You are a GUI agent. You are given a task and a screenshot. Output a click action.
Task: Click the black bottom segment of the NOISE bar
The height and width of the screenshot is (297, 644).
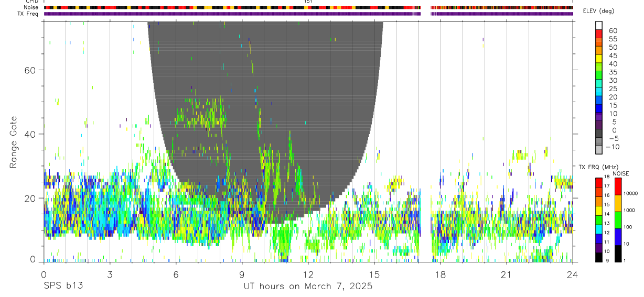[618, 254]
